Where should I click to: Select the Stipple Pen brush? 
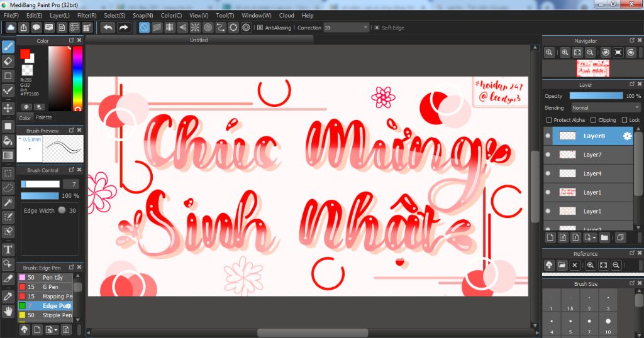click(45, 315)
